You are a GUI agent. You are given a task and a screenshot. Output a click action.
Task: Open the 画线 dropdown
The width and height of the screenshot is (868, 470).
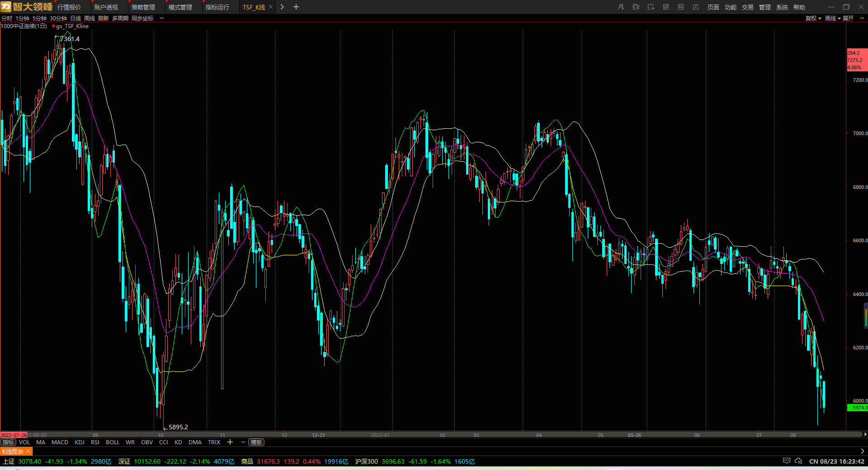833,19
